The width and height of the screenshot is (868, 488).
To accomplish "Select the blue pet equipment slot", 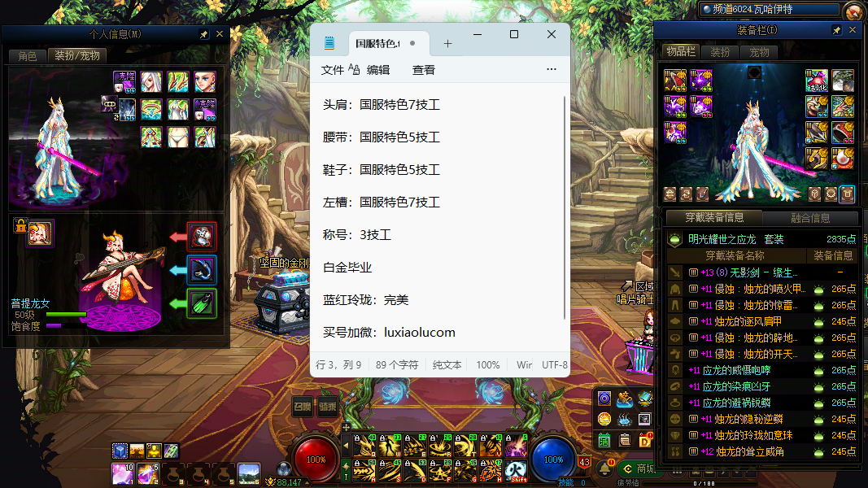I will 202,270.
